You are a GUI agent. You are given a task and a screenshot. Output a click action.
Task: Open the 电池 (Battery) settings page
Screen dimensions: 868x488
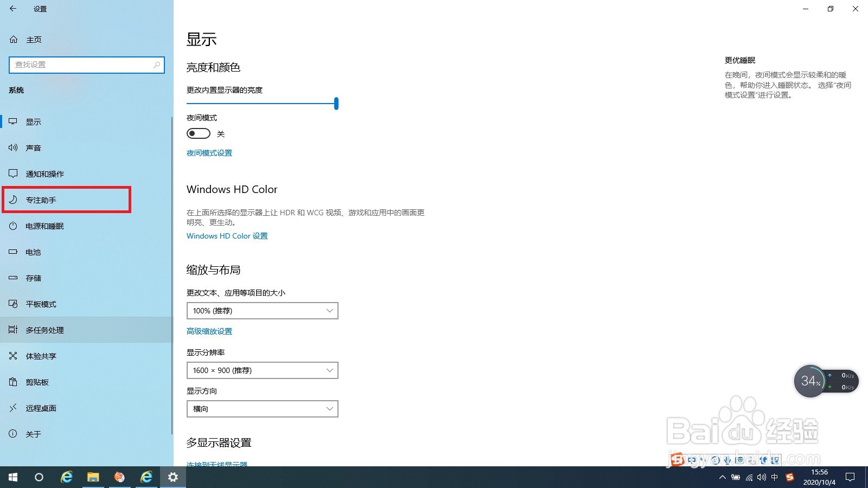click(x=33, y=252)
